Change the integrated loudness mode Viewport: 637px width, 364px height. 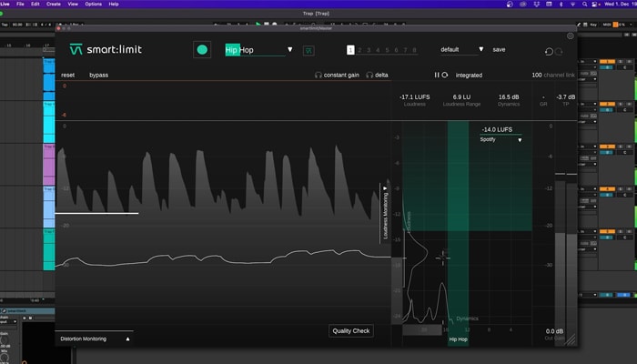469,76
